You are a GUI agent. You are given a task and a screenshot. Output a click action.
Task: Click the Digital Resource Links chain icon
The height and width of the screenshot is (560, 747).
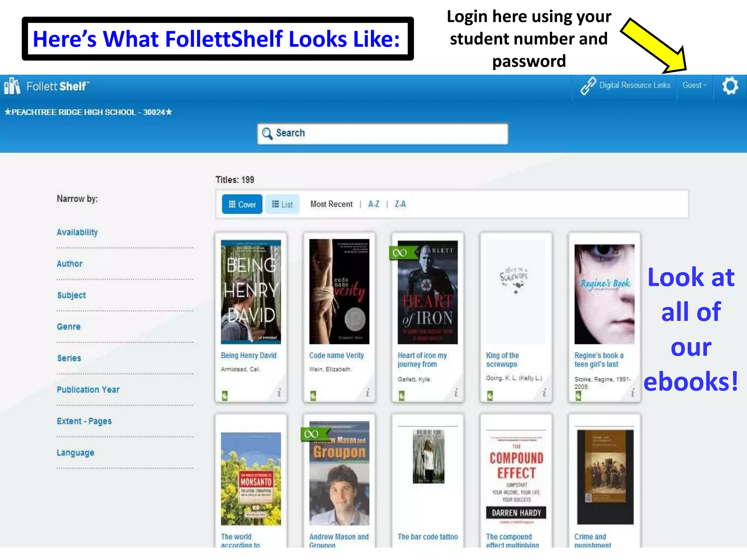(588, 86)
